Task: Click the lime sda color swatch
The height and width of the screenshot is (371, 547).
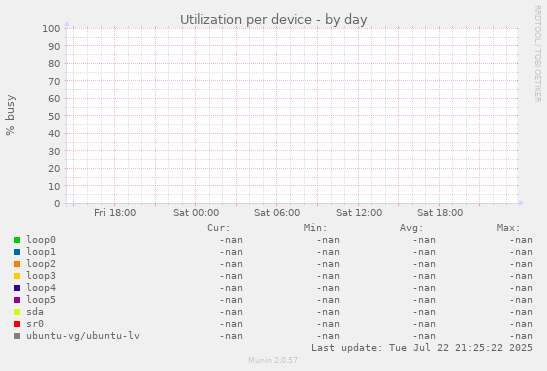Action: (17, 312)
